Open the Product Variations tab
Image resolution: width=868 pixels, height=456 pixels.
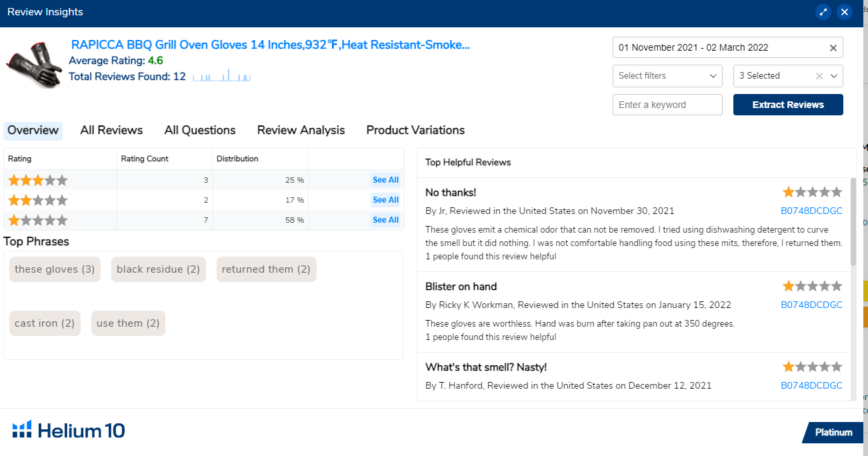click(415, 131)
